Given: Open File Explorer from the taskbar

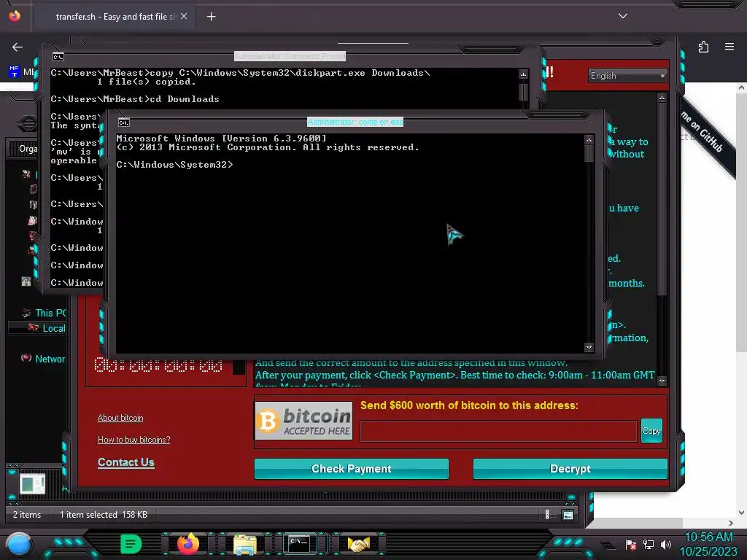Looking at the screenshot, I should click(x=245, y=544).
